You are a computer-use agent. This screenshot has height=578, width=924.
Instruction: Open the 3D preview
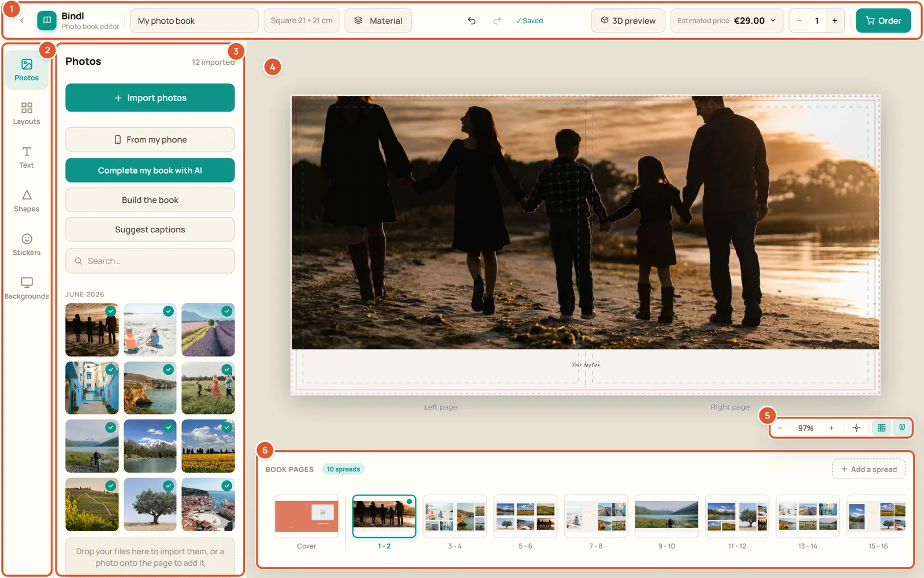628,21
